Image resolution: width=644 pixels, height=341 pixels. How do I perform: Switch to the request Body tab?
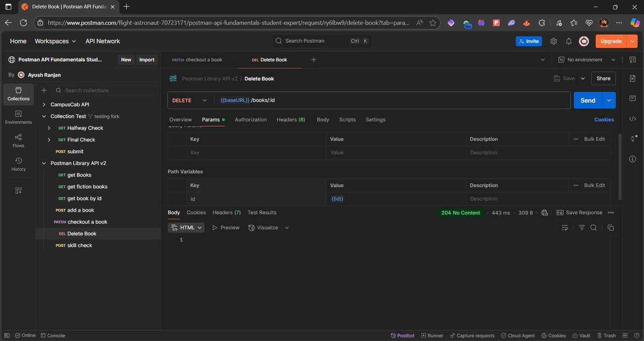[323, 120]
